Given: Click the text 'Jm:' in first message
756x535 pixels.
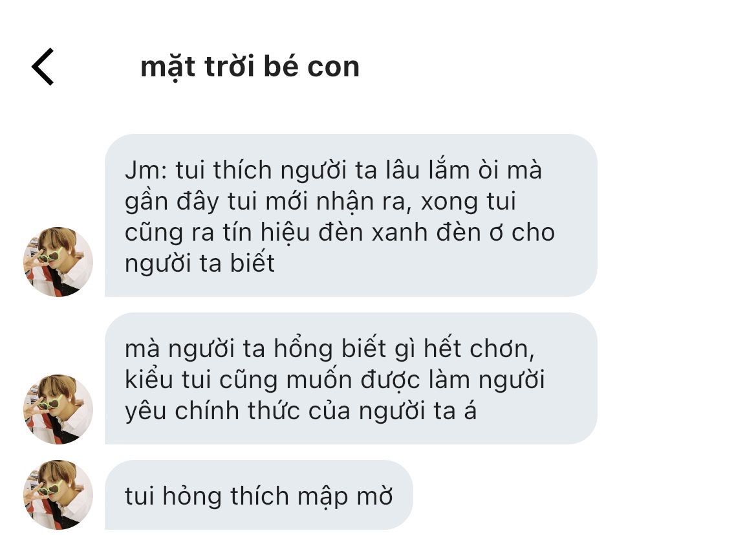Looking at the screenshot, I should [x=146, y=170].
